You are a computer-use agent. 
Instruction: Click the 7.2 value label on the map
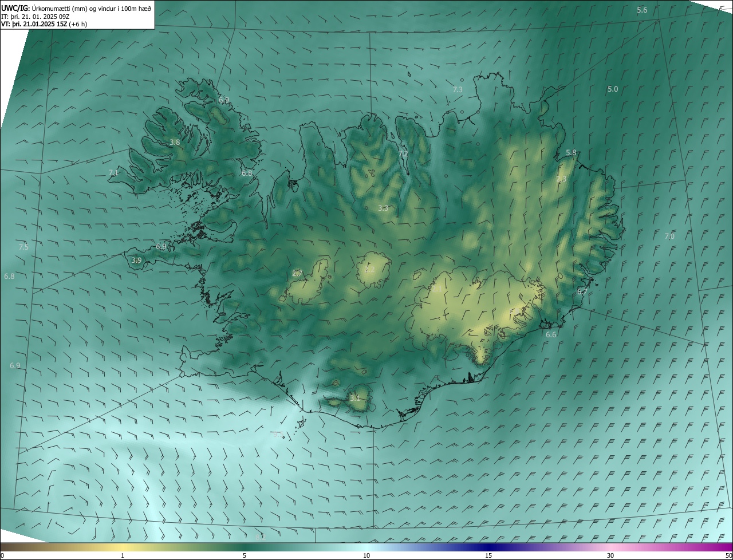pyautogui.click(x=403, y=154)
